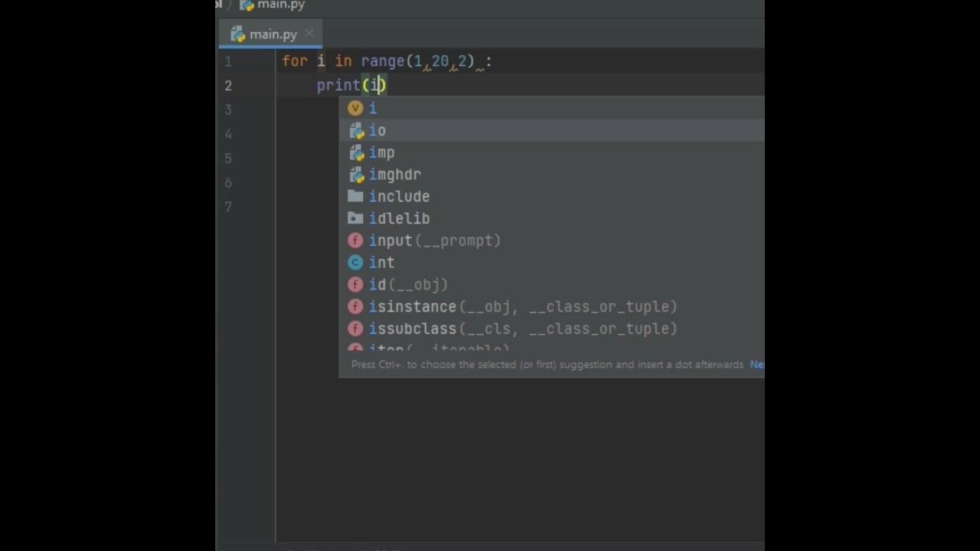Screen dimensions: 980x551
Task: Choose the input(__prompt) function suggestion
Action: tap(551, 241)
